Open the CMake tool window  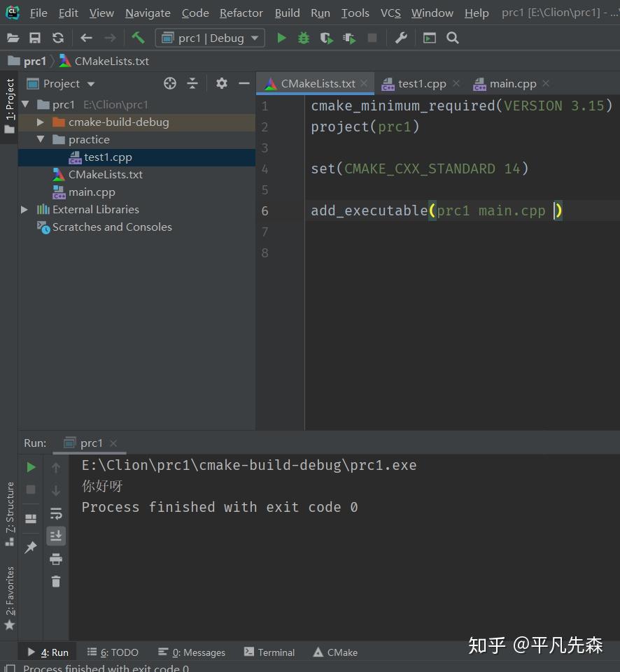click(x=335, y=652)
